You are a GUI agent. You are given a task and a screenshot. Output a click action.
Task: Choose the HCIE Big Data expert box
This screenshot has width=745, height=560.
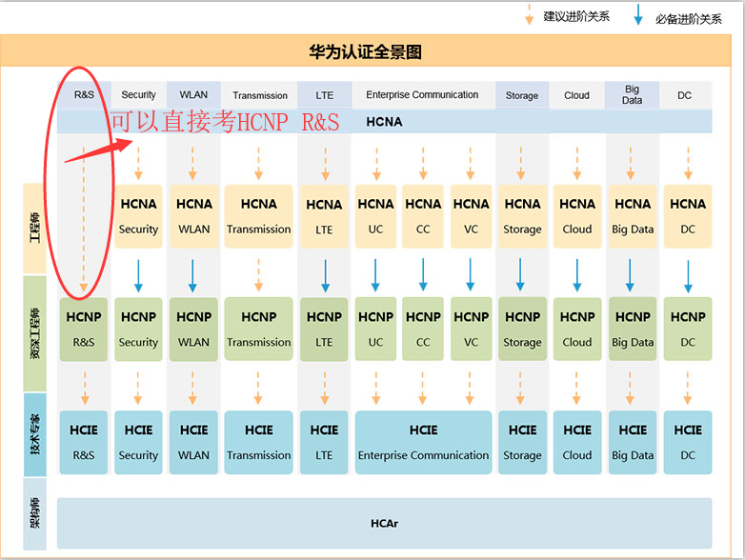click(x=633, y=442)
